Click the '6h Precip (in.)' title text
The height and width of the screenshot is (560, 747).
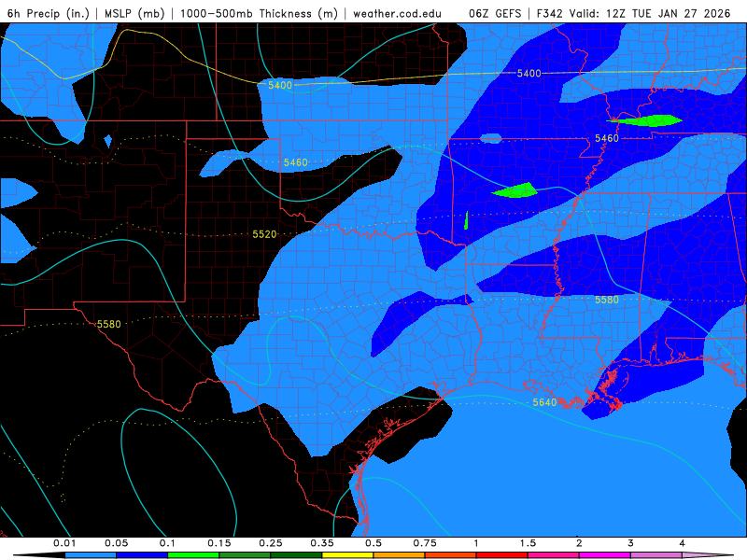(49, 13)
